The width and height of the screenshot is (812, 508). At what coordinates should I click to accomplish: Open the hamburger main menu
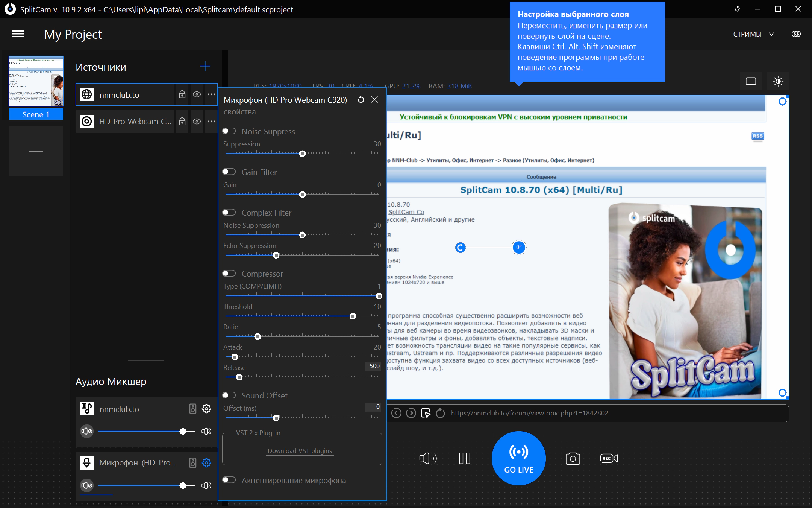pyautogui.click(x=18, y=34)
